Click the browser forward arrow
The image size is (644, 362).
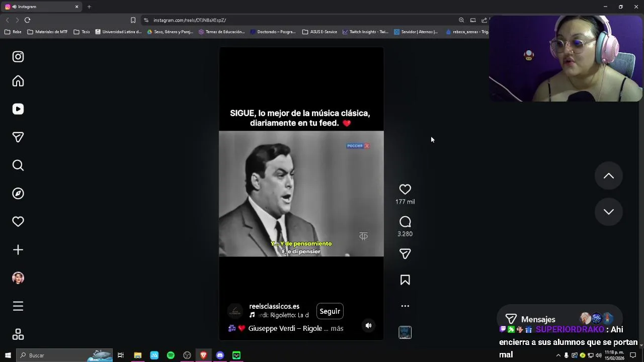pos(17,20)
